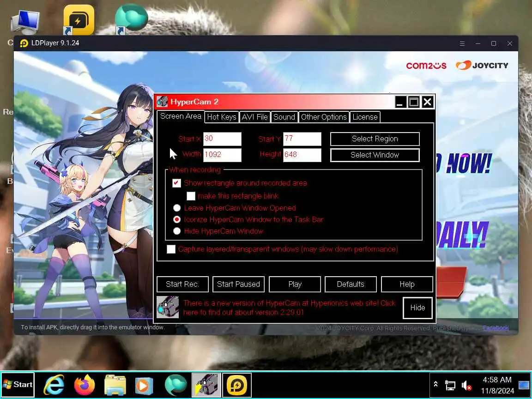Select Iconize HyperCam Window to Task Bar

point(177,219)
